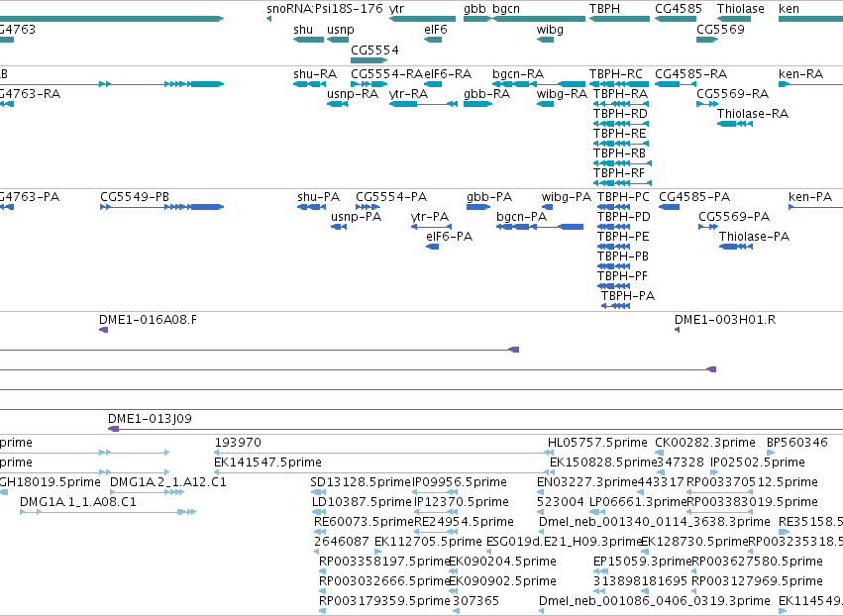Open the CK00282.3prime EST label

705,443
